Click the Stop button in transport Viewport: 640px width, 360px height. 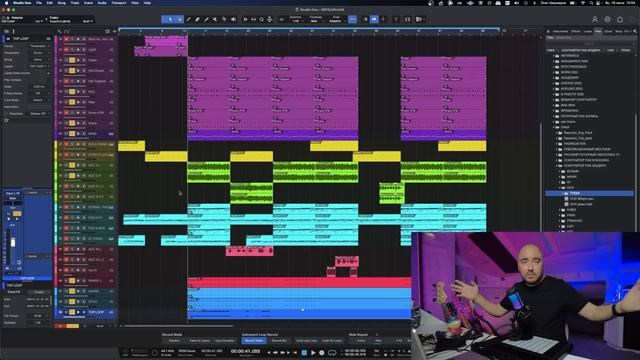[304, 353]
